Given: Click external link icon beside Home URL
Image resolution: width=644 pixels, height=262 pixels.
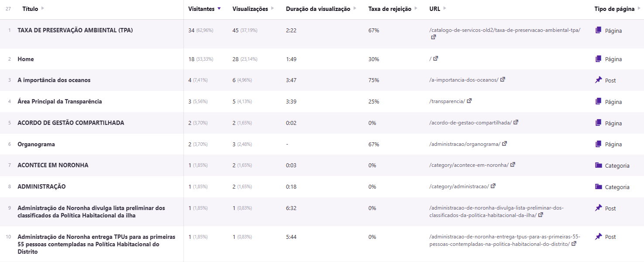Looking at the screenshot, I should [436, 59].
